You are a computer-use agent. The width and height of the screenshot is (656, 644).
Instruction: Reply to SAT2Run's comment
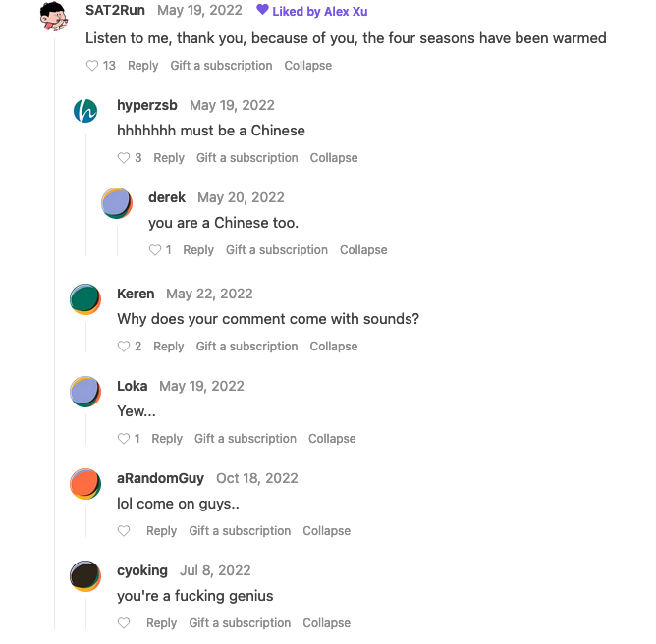tap(143, 66)
